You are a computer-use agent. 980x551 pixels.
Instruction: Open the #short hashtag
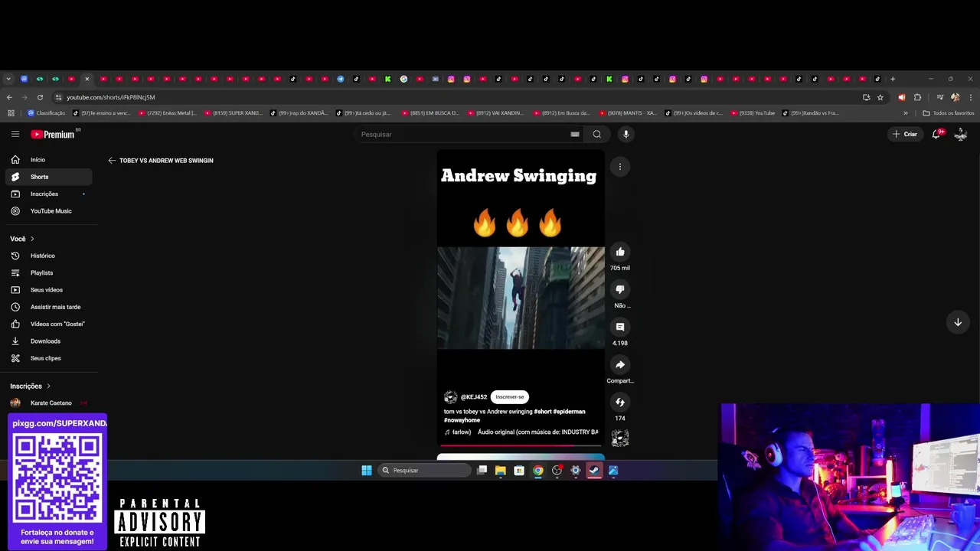541,412
